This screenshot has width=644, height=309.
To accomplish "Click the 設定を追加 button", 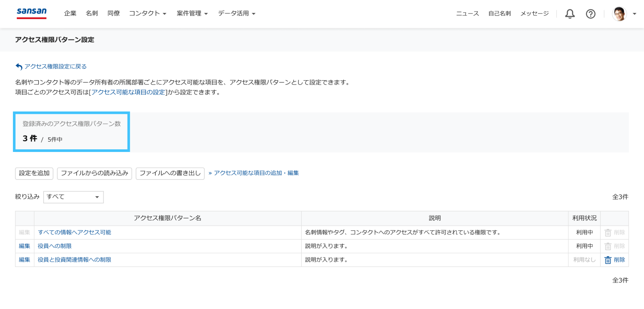I will [34, 173].
